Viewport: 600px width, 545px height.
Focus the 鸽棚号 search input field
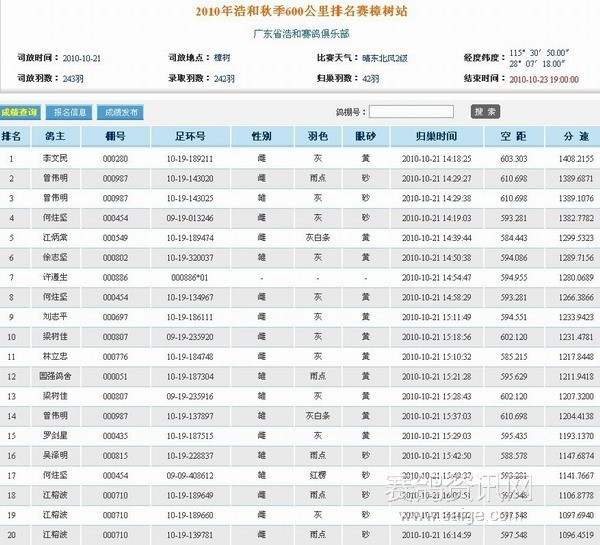(x=411, y=112)
